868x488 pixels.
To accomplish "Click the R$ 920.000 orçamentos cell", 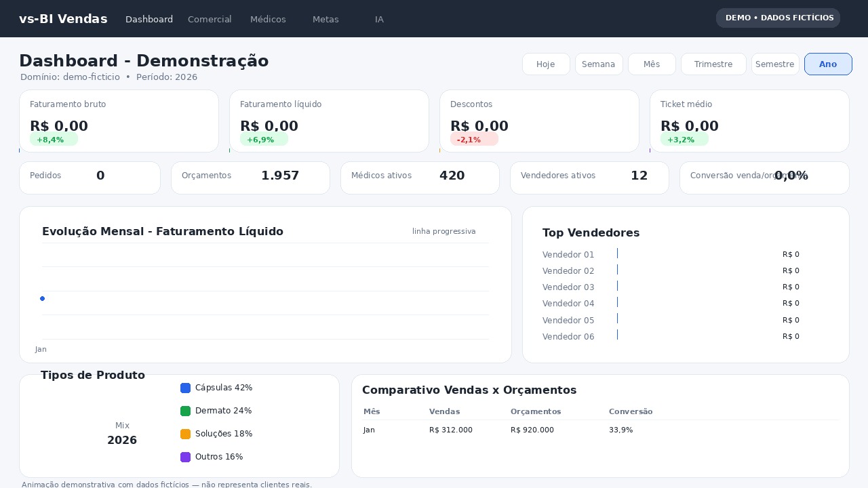I will coord(532,430).
